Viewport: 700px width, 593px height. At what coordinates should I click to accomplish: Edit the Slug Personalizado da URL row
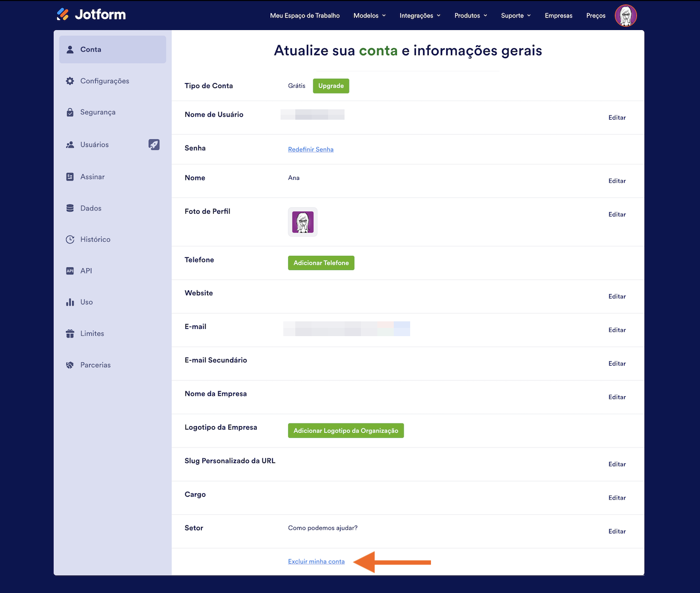[617, 464]
